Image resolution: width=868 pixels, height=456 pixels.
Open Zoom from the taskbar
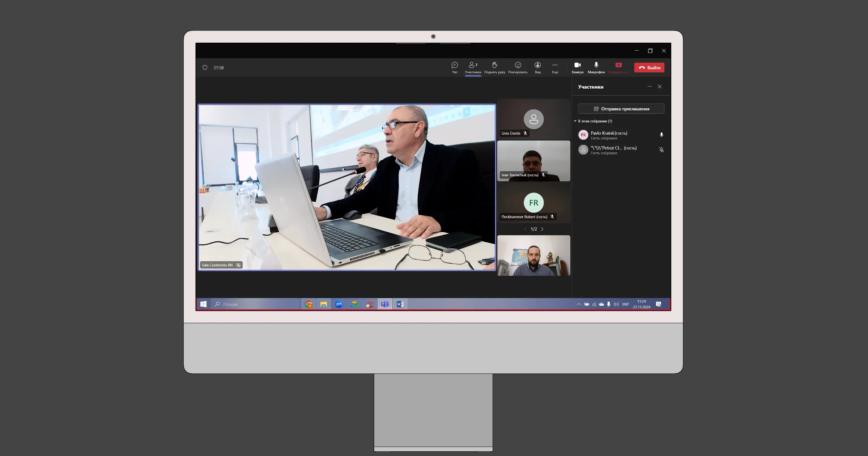pos(339,304)
